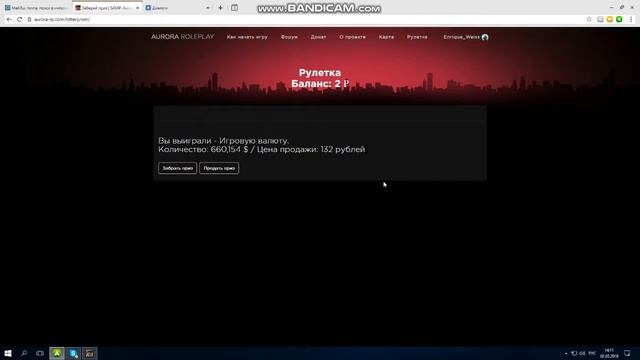640x360 pixels.
Task: Open the third pinned taskbar app
Action: click(x=90, y=353)
